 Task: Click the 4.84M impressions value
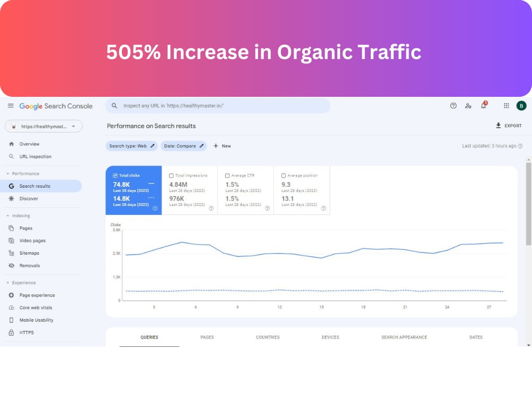178,185
